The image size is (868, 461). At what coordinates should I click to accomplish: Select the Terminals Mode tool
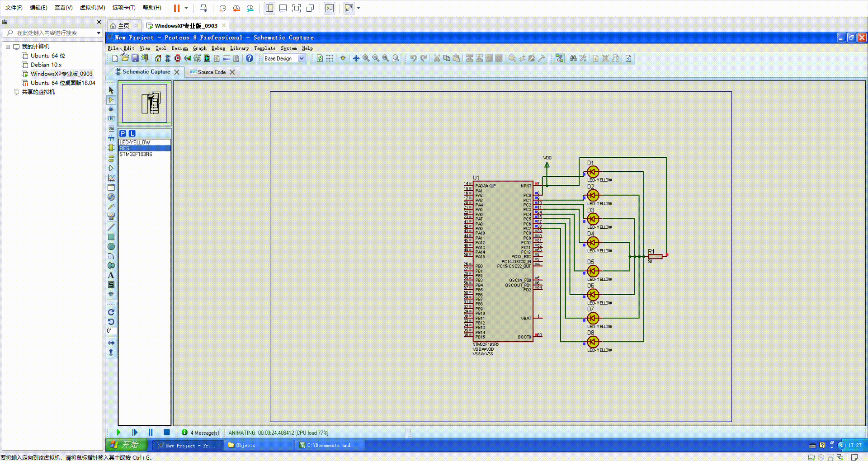[x=111, y=158]
